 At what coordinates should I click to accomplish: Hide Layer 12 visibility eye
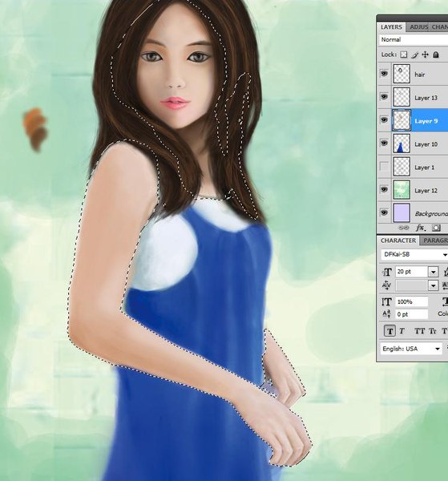(x=384, y=189)
